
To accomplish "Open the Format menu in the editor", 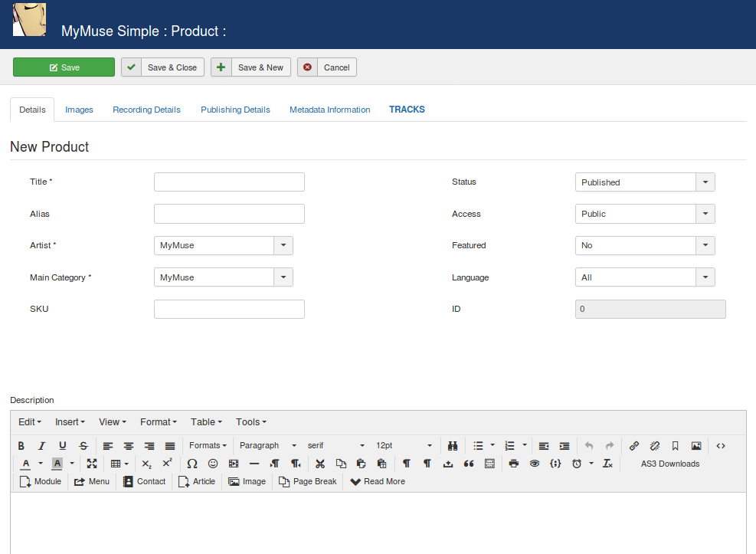I will (x=157, y=421).
